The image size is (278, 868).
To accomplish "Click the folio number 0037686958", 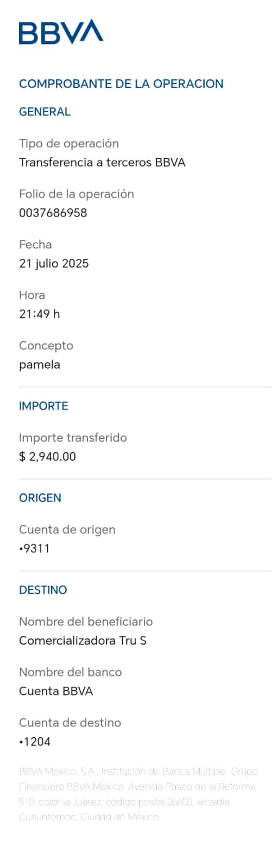I will (53, 213).
